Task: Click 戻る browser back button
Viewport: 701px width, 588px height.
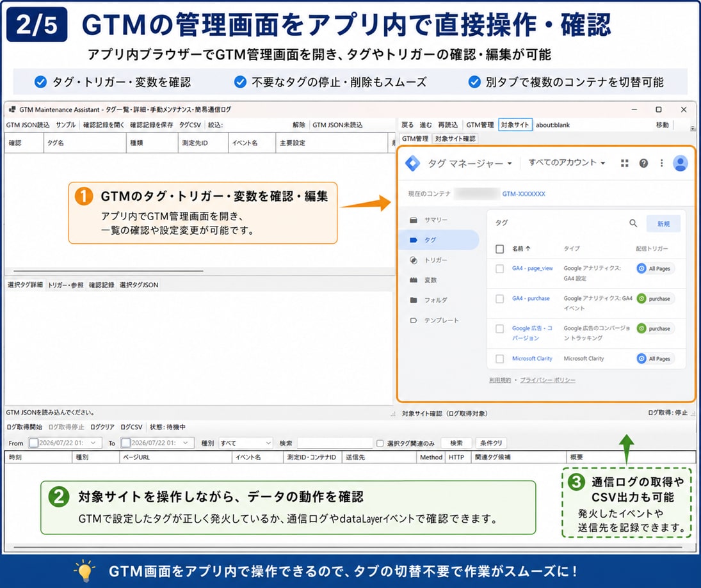Action: click(x=407, y=125)
